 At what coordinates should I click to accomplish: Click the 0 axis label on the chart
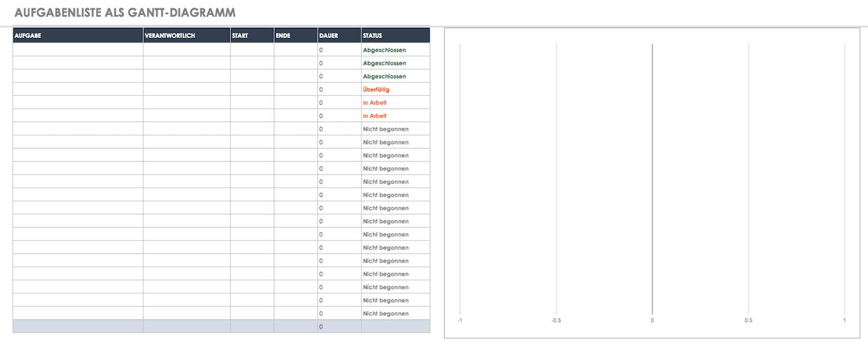pos(652,320)
